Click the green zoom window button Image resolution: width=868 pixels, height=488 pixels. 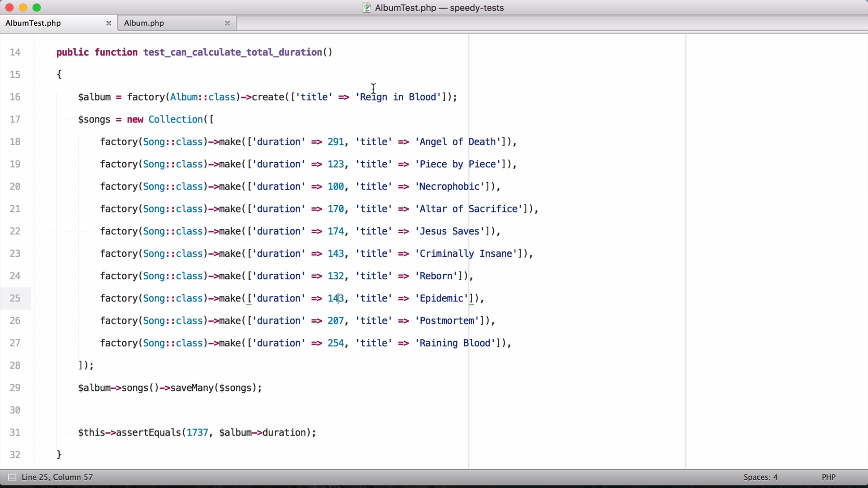[x=37, y=8]
